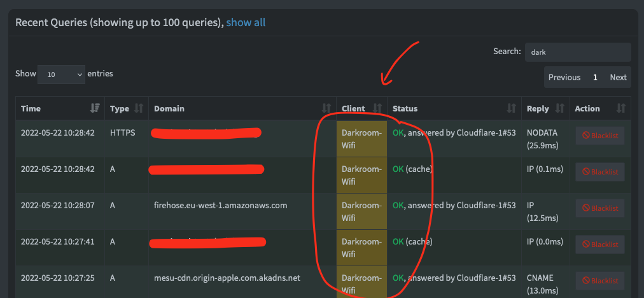Image resolution: width=644 pixels, height=298 pixels.
Task: Go to the Next page
Action: point(618,77)
